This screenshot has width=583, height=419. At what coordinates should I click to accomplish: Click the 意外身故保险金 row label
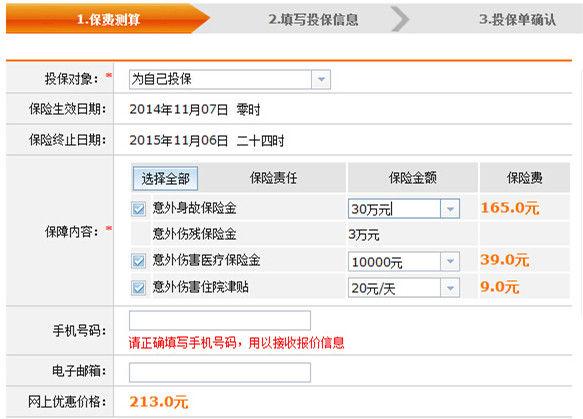point(194,208)
